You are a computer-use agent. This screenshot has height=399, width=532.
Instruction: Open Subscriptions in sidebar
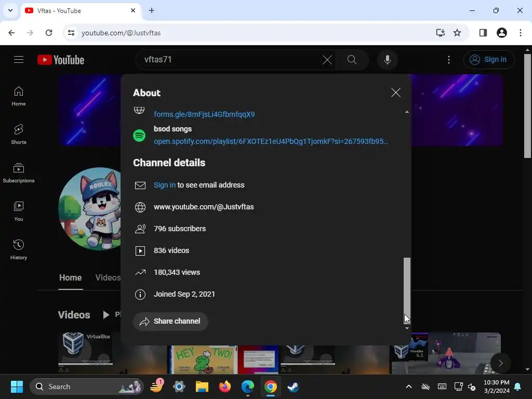tap(19, 173)
